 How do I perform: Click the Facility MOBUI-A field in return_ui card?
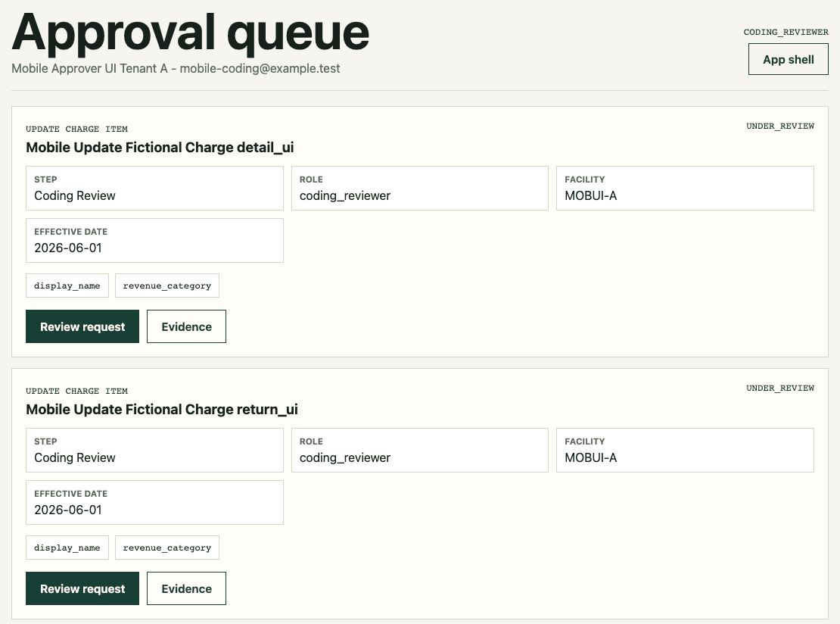[x=685, y=451]
